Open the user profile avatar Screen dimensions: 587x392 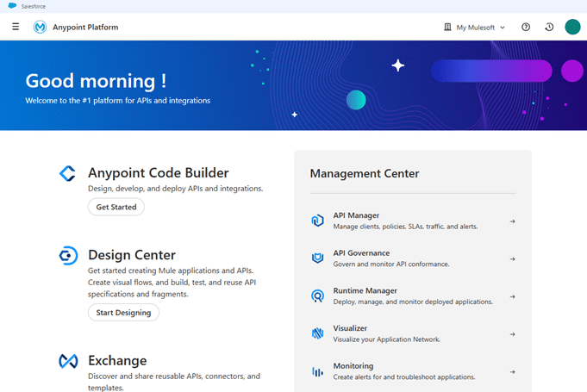click(572, 27)
